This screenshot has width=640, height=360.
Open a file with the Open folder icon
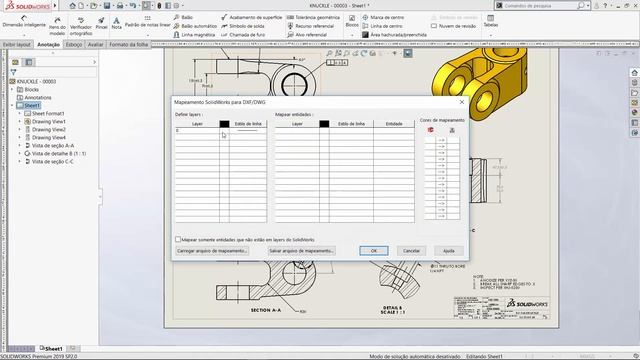pos(94,6)
